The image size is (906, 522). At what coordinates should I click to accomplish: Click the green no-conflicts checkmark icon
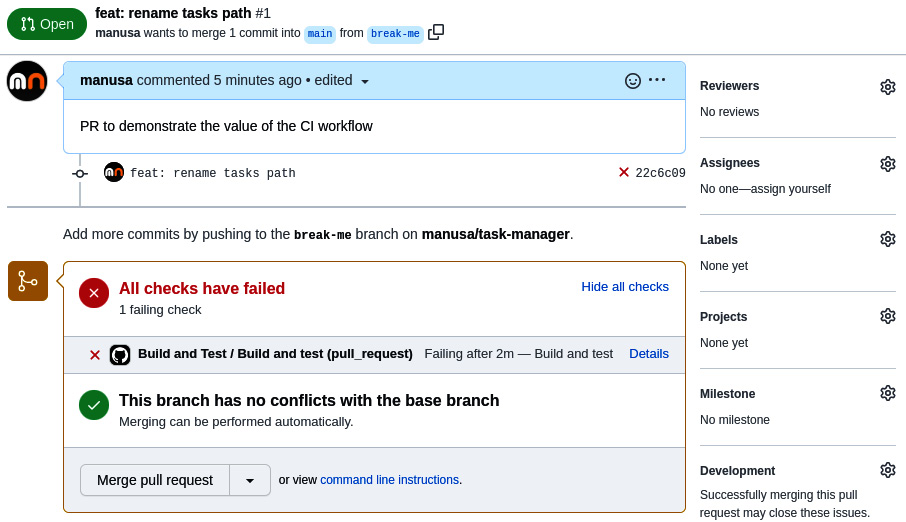(94, 405)
